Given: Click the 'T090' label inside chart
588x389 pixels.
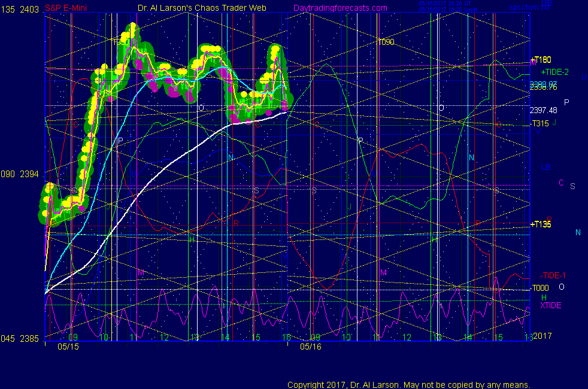Looking at the screenshot, I should [x=386, y=42].
